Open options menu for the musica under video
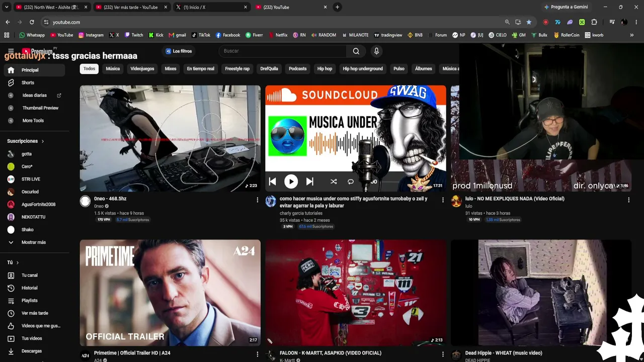 click(x=443, y=200)
